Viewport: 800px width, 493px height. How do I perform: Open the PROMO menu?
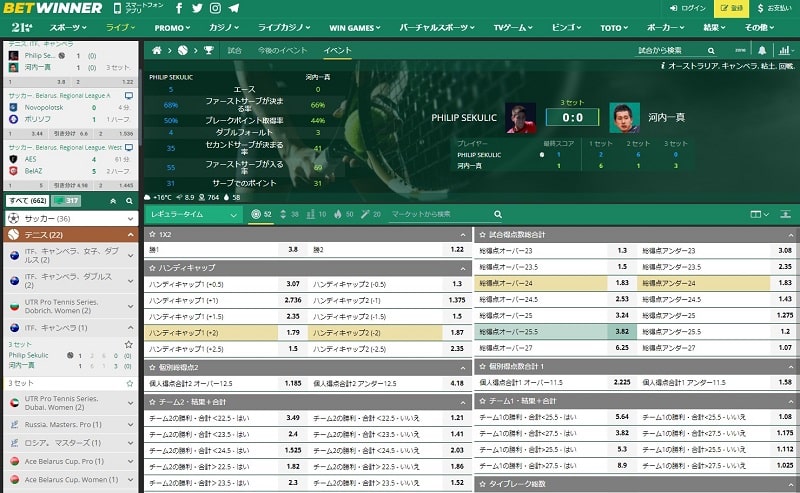(x=172, y=28)
